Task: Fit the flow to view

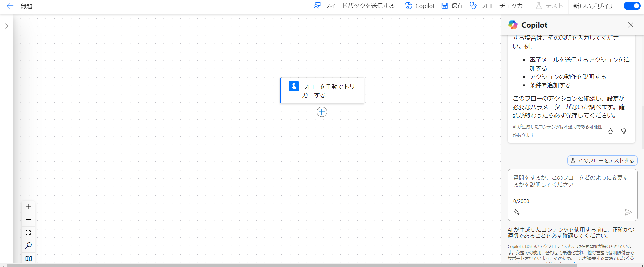Action: [x=28, y=233]
